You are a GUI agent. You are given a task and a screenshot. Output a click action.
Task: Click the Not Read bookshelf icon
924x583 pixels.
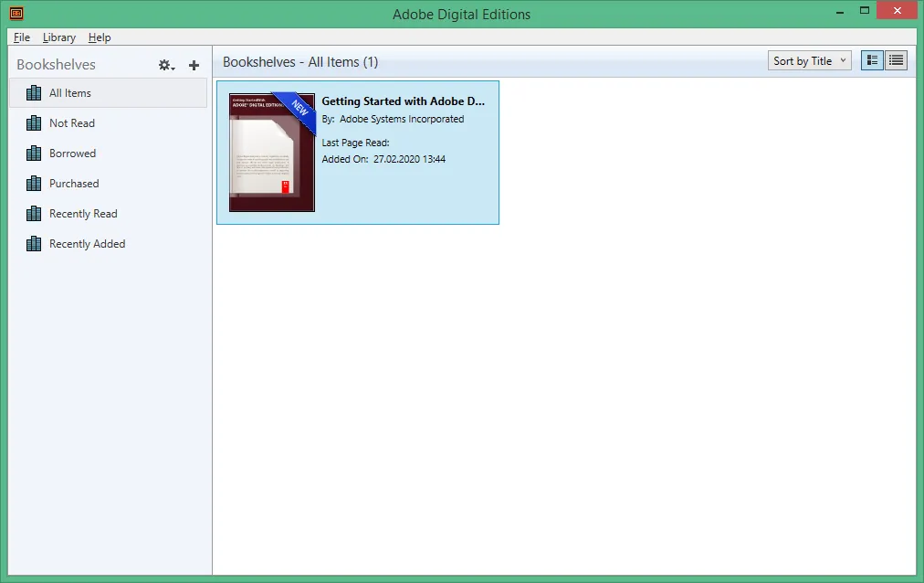[34, 123]
